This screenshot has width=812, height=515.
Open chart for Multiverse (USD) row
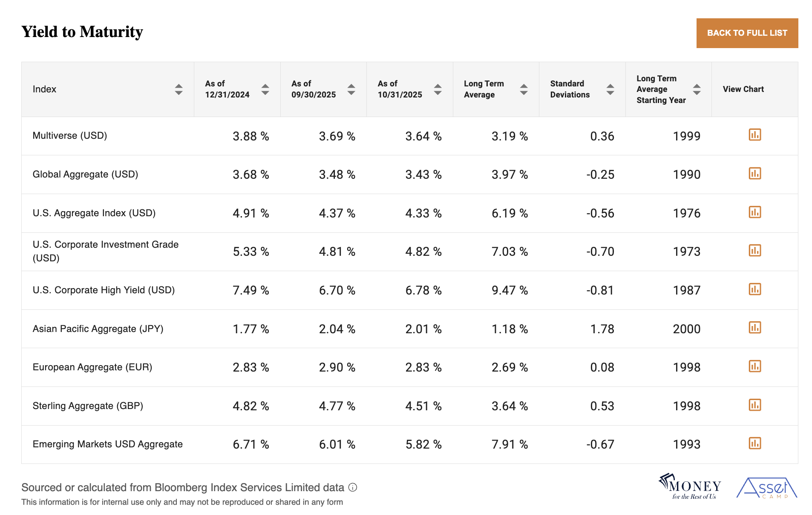click(754, 135)
